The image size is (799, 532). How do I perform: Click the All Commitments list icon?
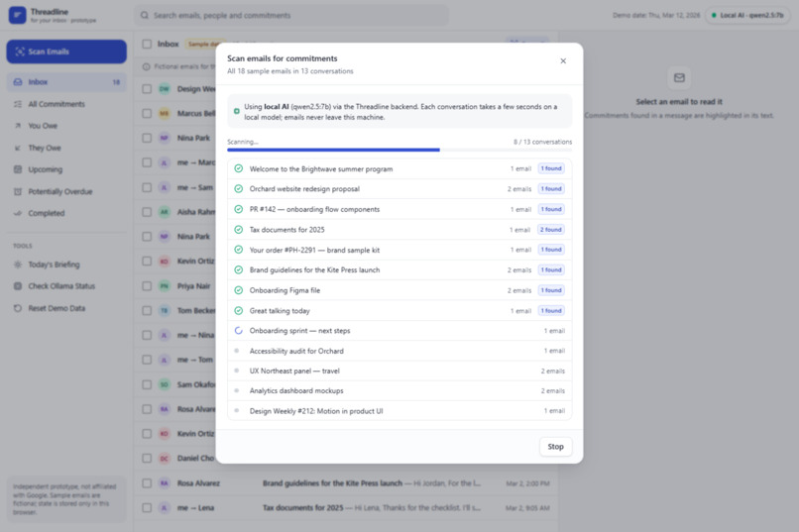[18, 104]
